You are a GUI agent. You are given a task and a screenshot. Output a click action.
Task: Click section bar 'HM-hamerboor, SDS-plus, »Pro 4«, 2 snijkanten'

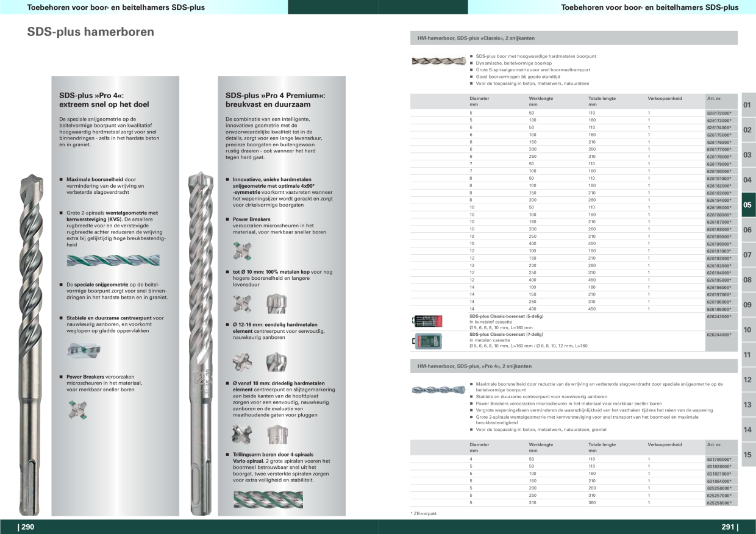574,366
